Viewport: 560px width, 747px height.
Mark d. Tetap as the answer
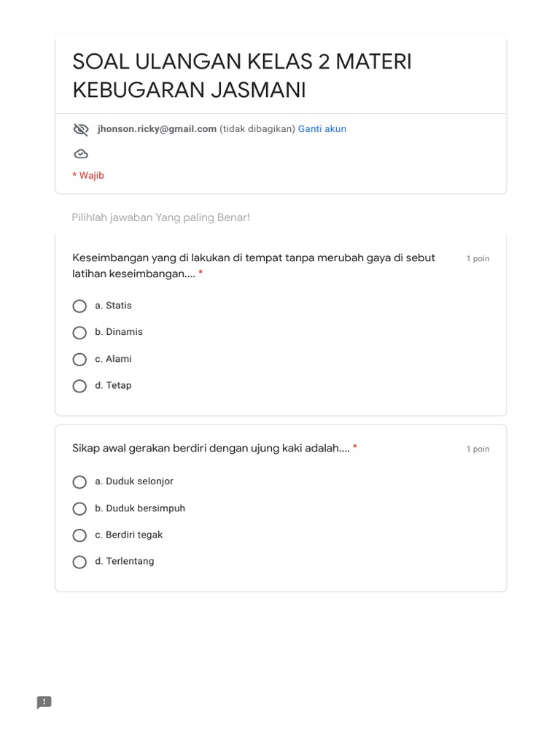point(79,386)
